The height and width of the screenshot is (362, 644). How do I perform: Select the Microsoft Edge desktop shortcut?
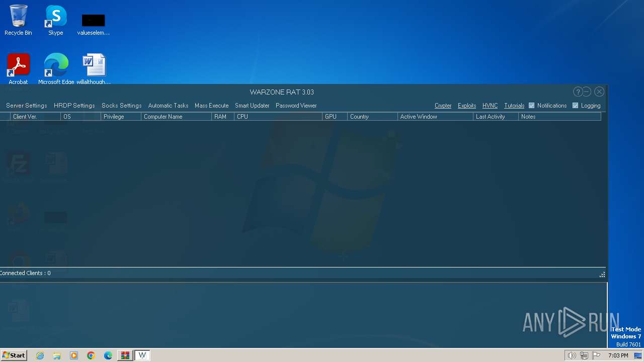click(56, 69)
